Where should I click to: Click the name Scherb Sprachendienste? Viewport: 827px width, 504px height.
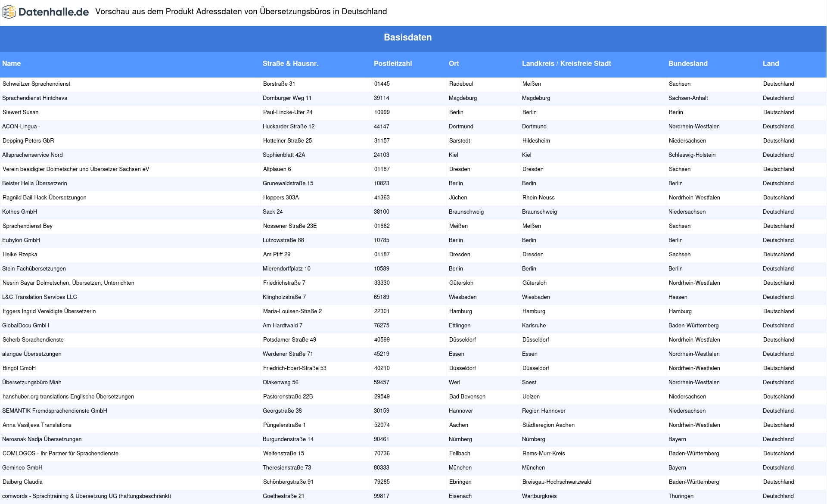pyautogui.click(x=33, y=340)
